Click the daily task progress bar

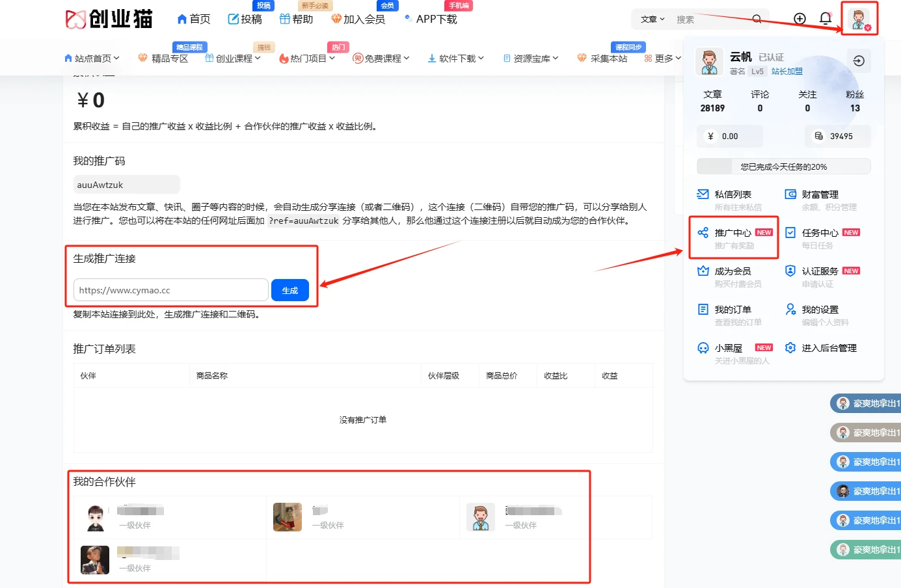click(x=784, y=166)
